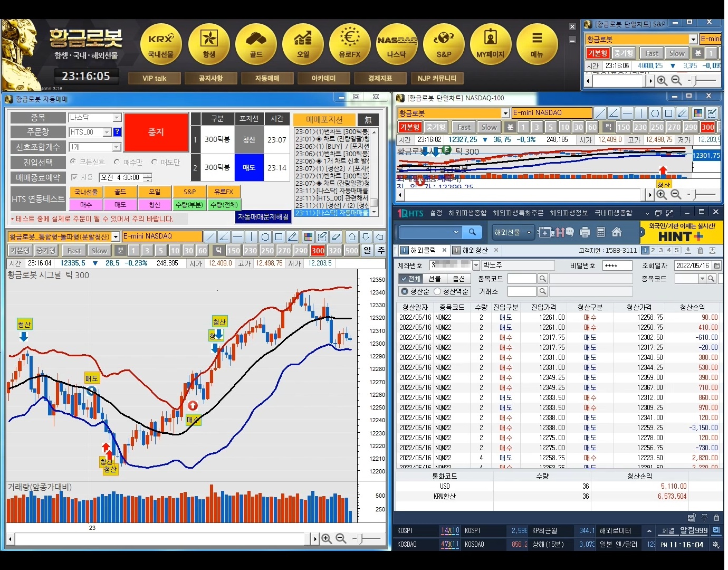Select square draw tool in main chart toolbar
Viewport: 728px width, 570px height.
point(279,236)
